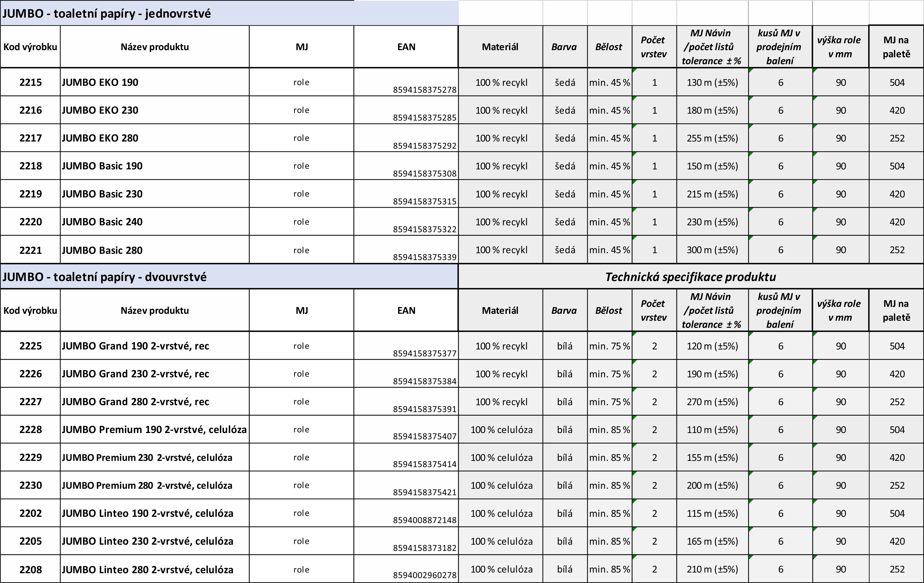Click product code 2218
The height and width of the screenshot is (583, 924).
(31, 166)
